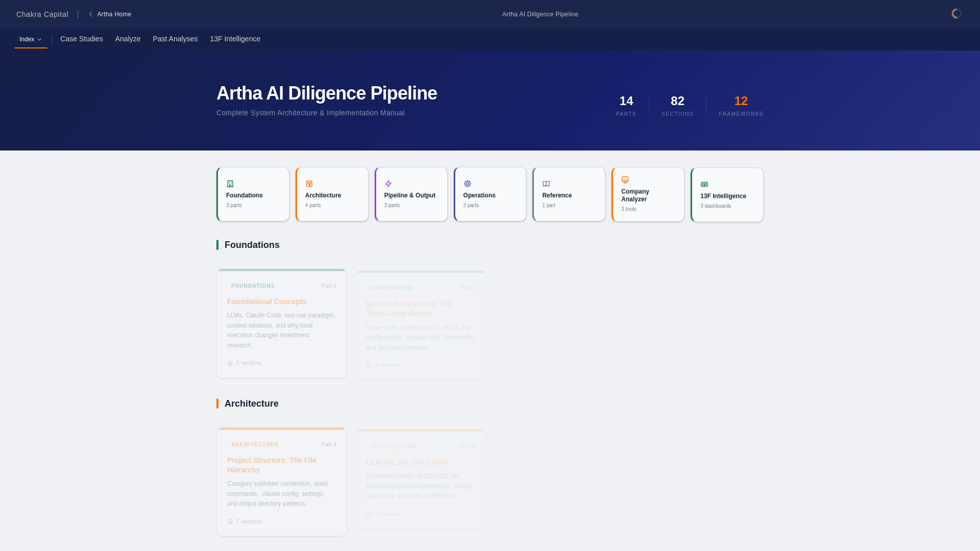Click the Architecture layout icon
The image size is (980, 551).
click(x=309, y=184)
